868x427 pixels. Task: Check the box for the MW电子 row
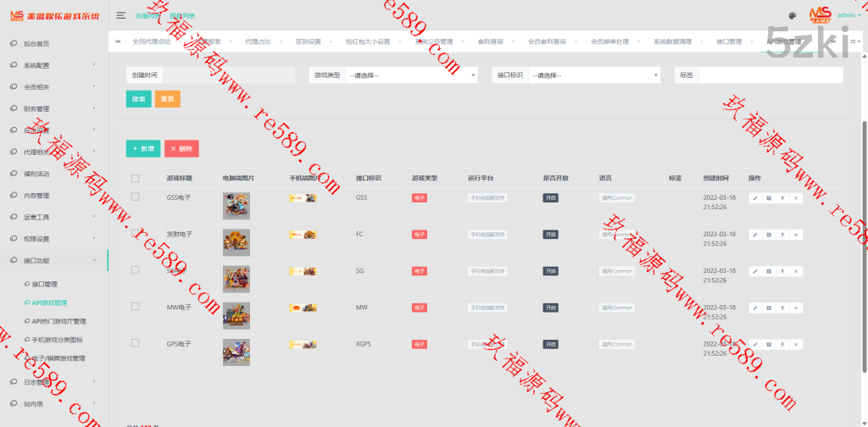[135, 306]
